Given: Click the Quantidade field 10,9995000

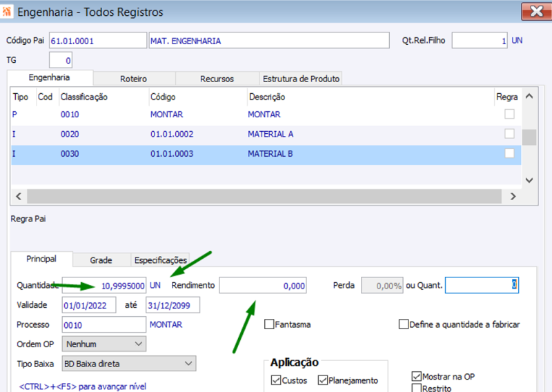Looking at the screenshot, I should click(104, 285).
